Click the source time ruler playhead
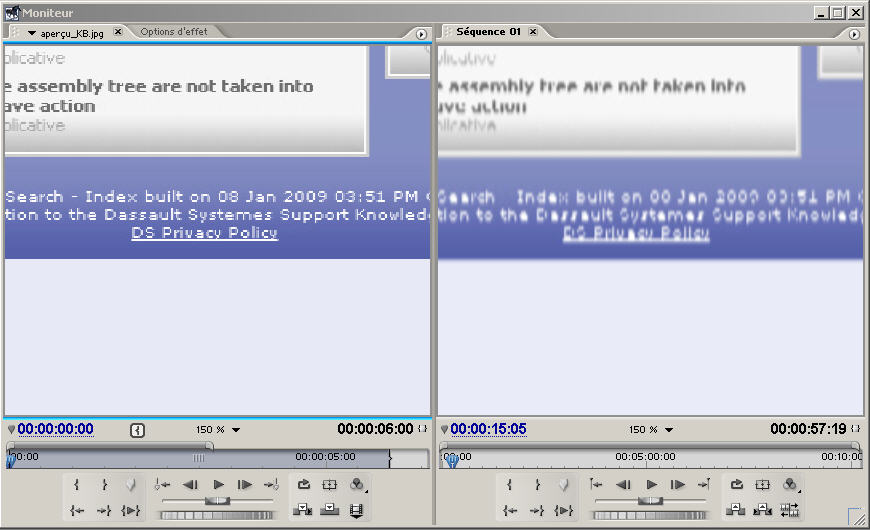Viewport: 870px width, 530px height. pyautogui.click(x=10, y=460)
